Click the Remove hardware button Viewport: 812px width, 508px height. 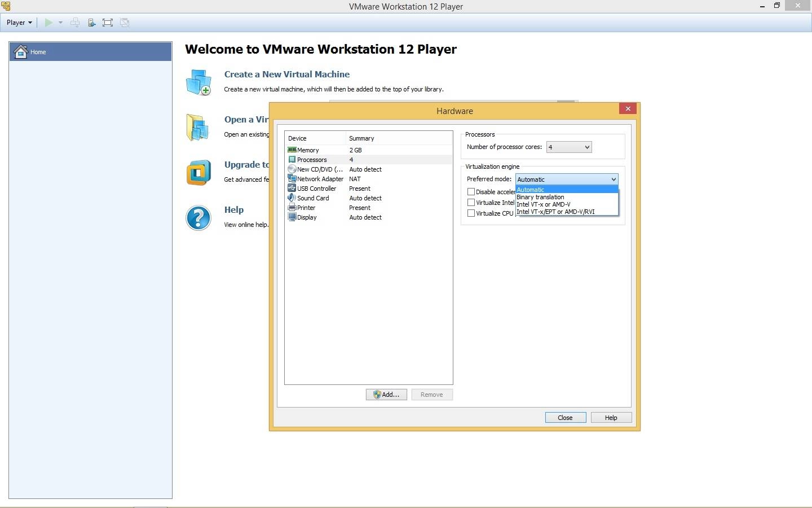pos(432,395)
